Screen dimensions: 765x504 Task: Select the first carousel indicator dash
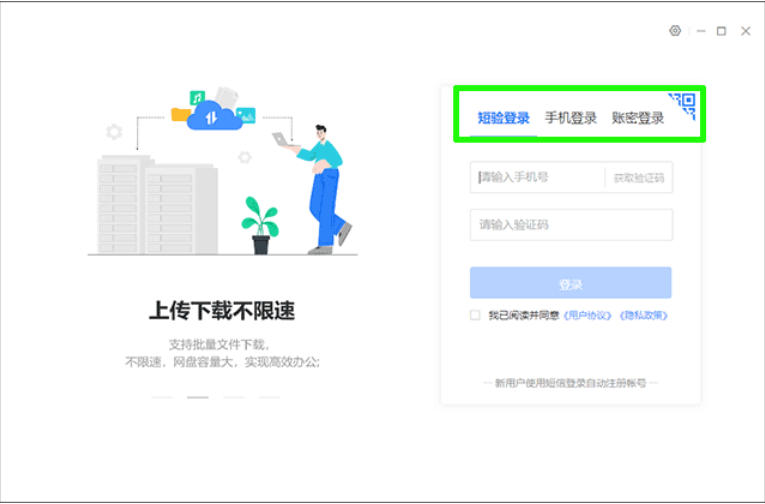point(162,398)
